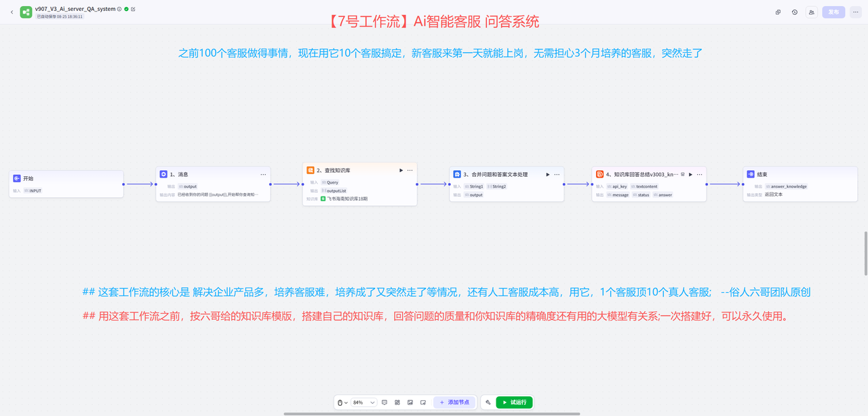Open the 84% zoom level dropdown
868x416 pixels.
(x=364, y=402)
